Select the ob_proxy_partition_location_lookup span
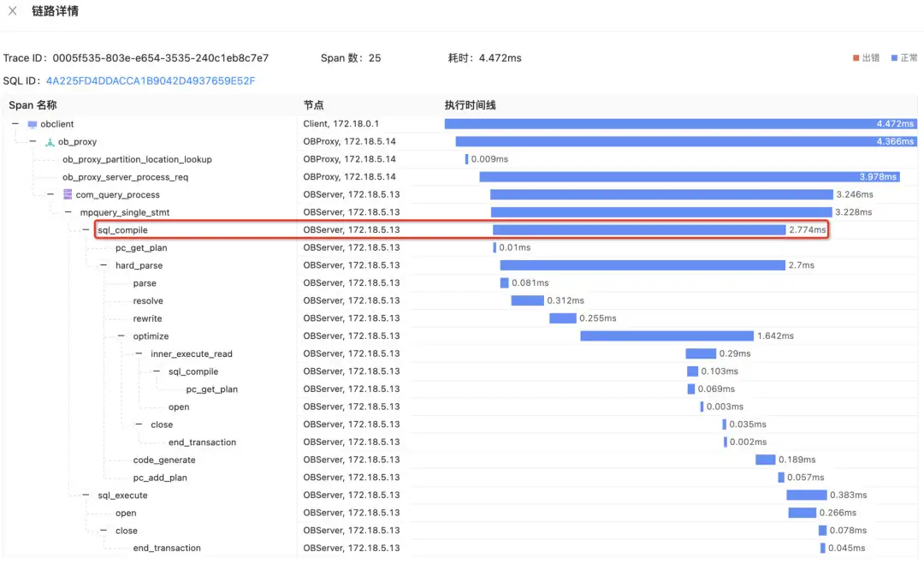Screen dimensions: 924x570 [137, 159]
